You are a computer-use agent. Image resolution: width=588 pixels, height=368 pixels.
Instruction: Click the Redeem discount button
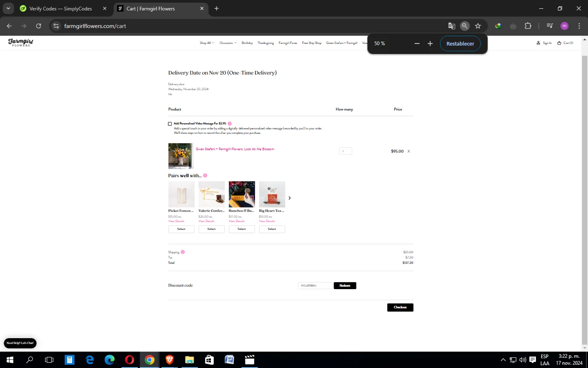click(345, 286)
